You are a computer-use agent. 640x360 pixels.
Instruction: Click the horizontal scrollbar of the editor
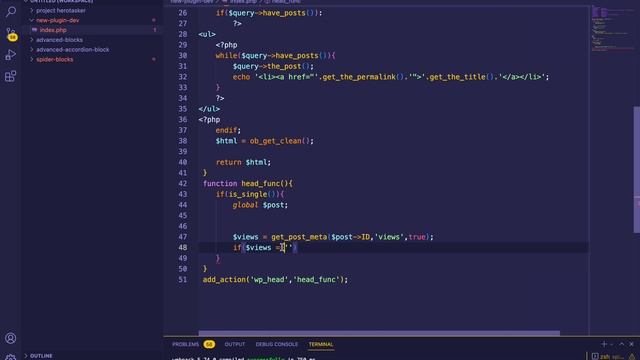(x=379, y=333)
